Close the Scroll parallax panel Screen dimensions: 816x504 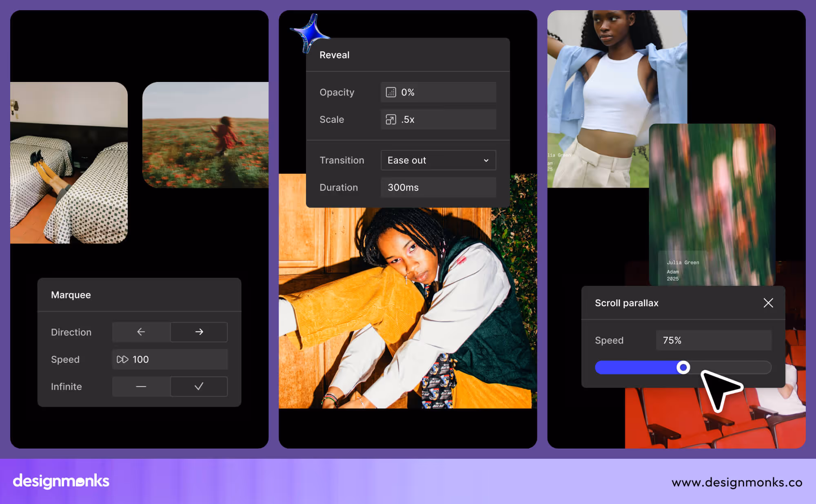(768, 303)
